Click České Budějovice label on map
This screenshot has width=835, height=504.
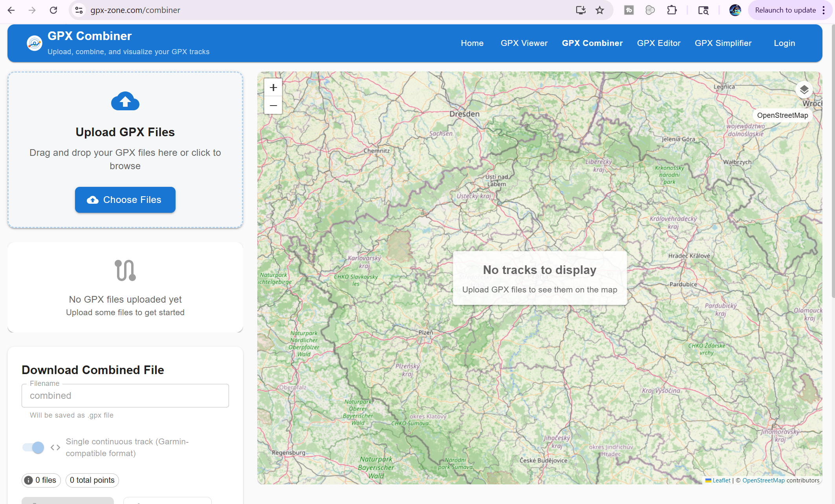pyautogui.click(x=543, y=460)
